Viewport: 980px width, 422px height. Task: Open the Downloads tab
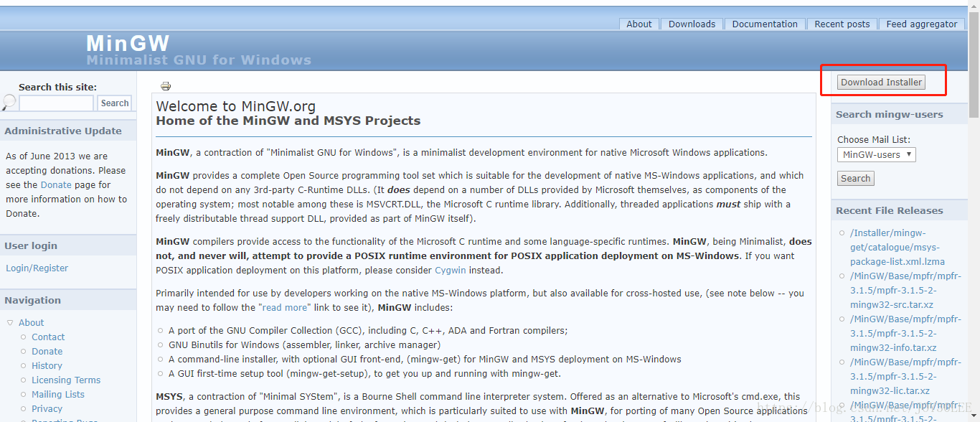tap(692, 24)
